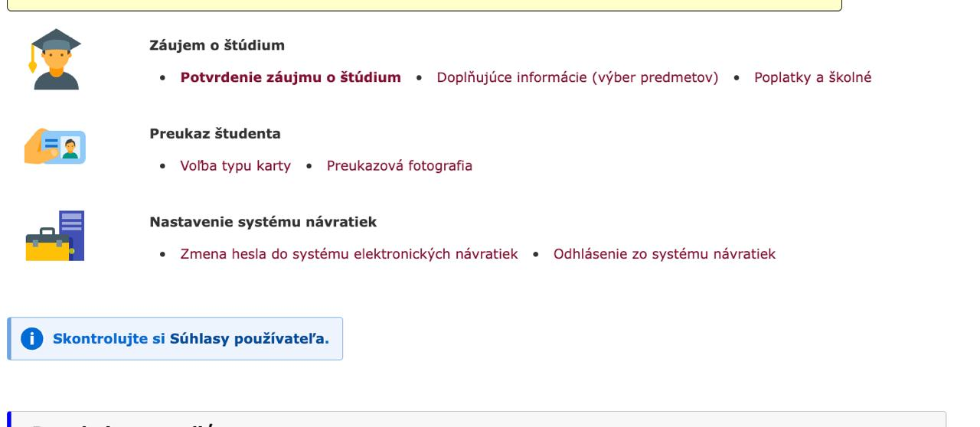Click the Preukaz študenta heading
The image size is (980, 427).
(x=214, y=134)
